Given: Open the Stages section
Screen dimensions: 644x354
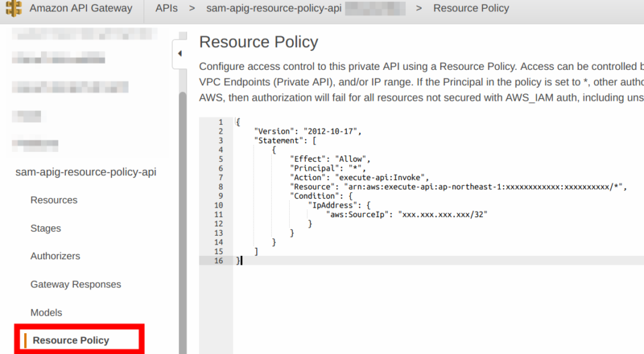Looking at the screenshot, I should tap(46, 228).
